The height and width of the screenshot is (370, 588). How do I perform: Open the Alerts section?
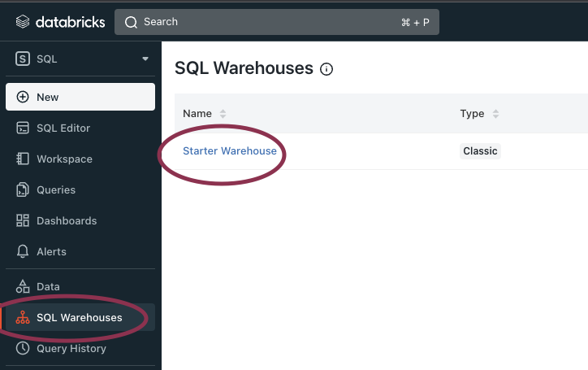pos(80,251)
